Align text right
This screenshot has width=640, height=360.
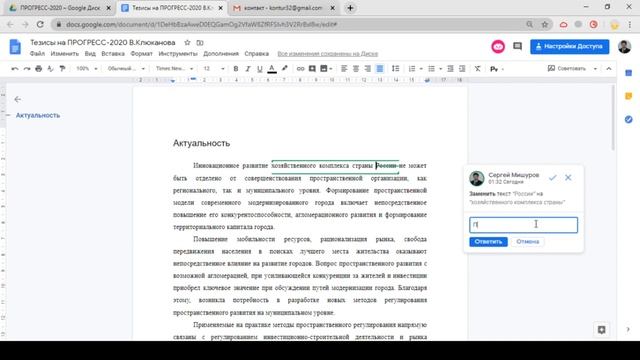(368, 69)
